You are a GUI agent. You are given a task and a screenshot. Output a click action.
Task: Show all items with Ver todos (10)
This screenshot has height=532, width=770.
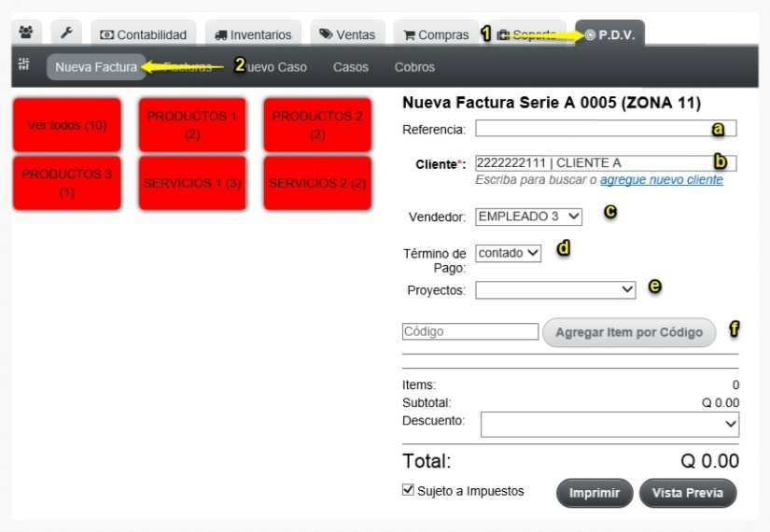tap(67, 125)
